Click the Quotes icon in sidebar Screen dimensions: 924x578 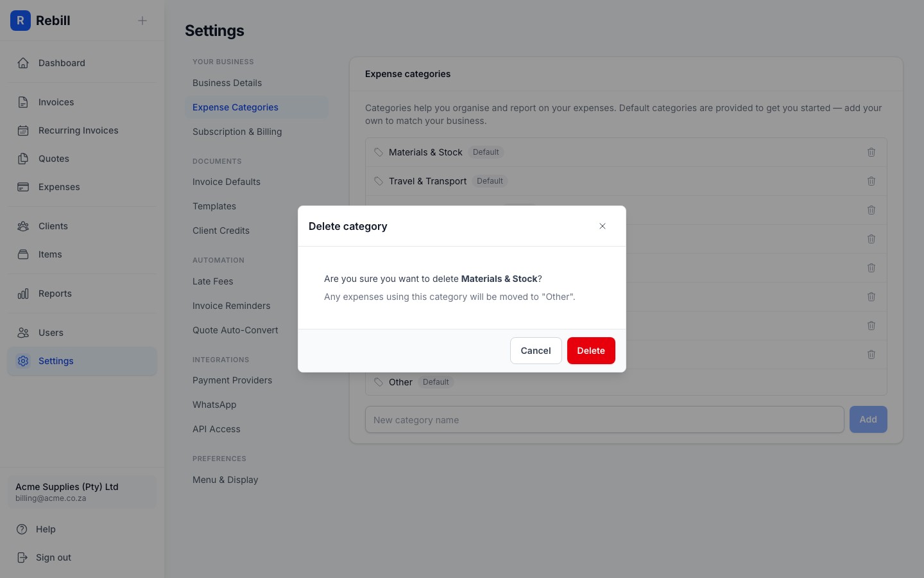pos(23,159)
